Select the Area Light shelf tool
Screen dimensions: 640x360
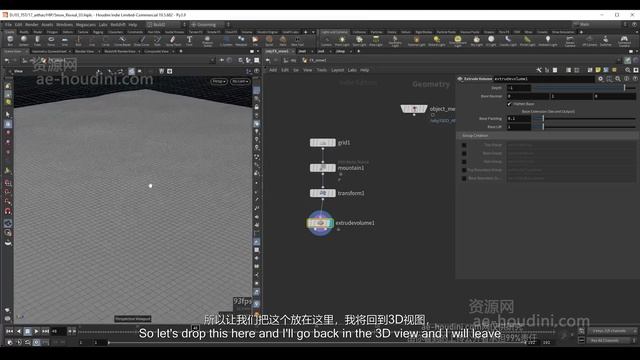tap(376, 40)
